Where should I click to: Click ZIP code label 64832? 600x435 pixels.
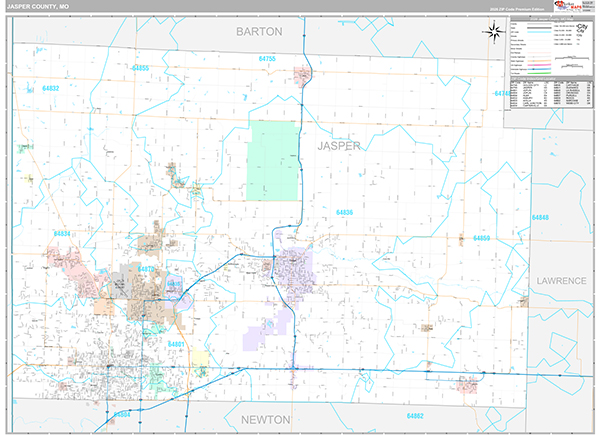(51, 88)
